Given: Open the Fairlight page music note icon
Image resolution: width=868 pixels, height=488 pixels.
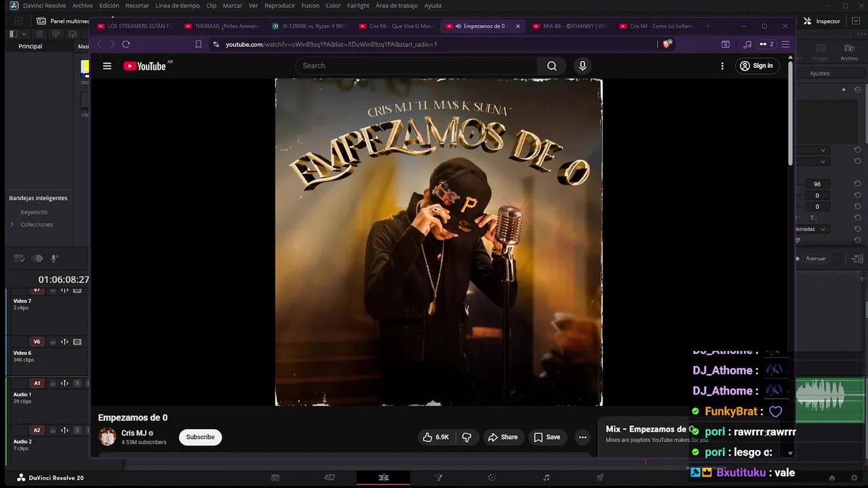Looking at the screenshot, I should 547,478.
